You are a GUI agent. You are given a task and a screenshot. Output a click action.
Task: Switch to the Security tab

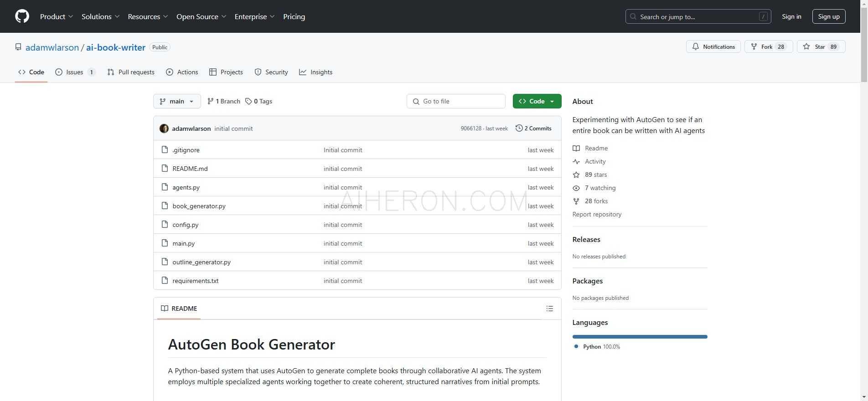tap(271, 72)
